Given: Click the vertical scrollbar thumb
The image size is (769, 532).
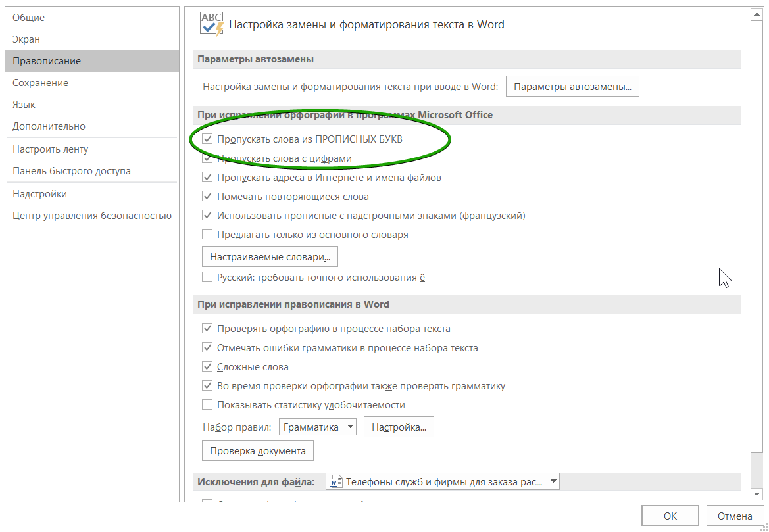Looking at the screenshot, I should [757, 237].
